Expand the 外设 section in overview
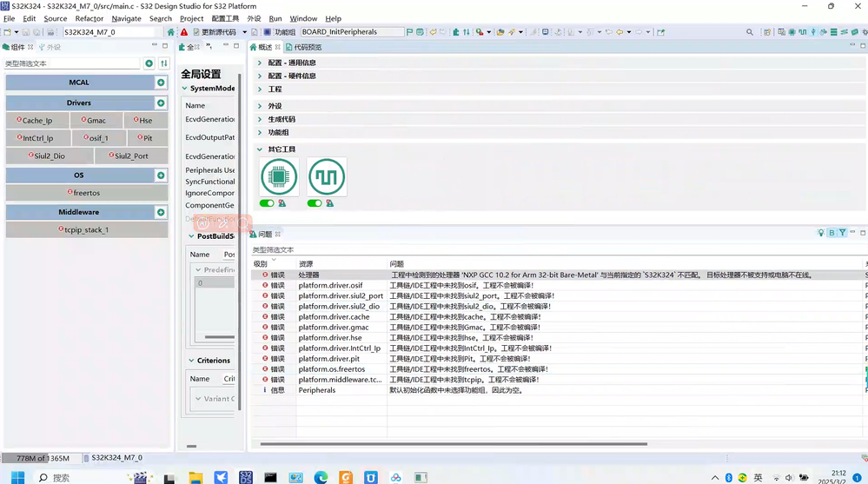This screenshot has width=868, height=484. [x=259, y=106]
